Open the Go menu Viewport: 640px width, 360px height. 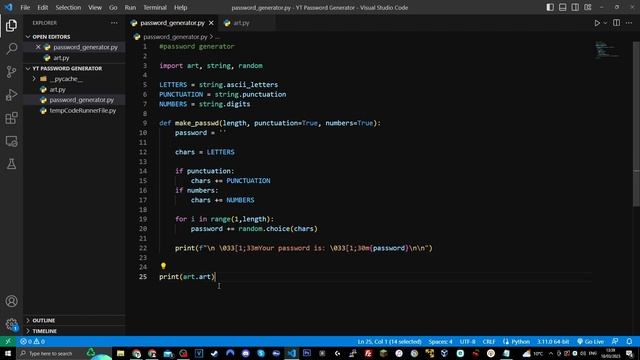[x=113, y=7]
